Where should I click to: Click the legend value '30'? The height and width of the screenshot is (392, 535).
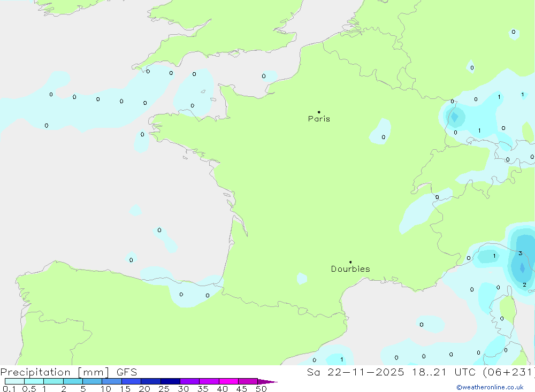pos(184,389)
